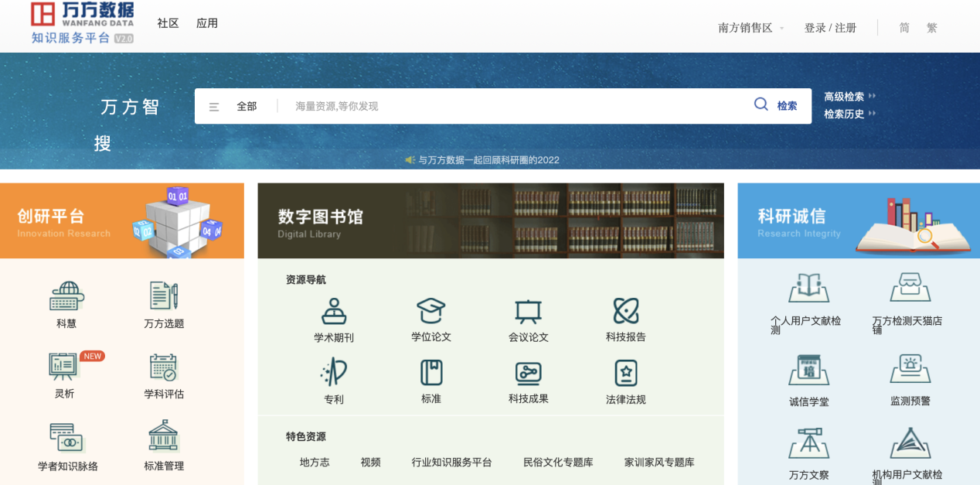Click the 登录 / 注册 link
The image size is (980, 485).
(830, 28)
